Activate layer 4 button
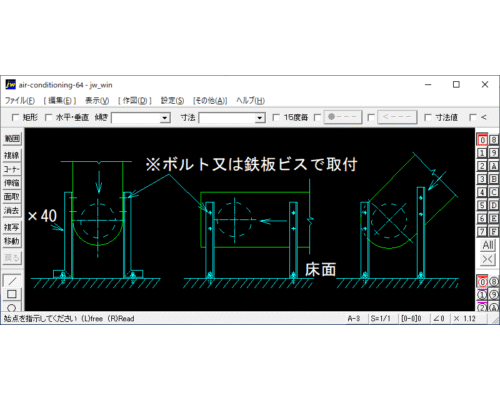This screenshot has width=500, height=400. (x=482, y=192)
